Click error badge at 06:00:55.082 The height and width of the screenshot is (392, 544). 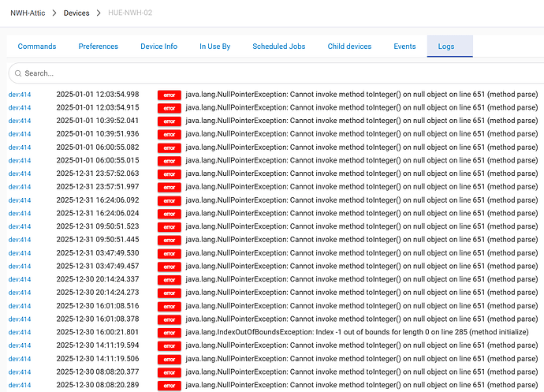(170, 148)
